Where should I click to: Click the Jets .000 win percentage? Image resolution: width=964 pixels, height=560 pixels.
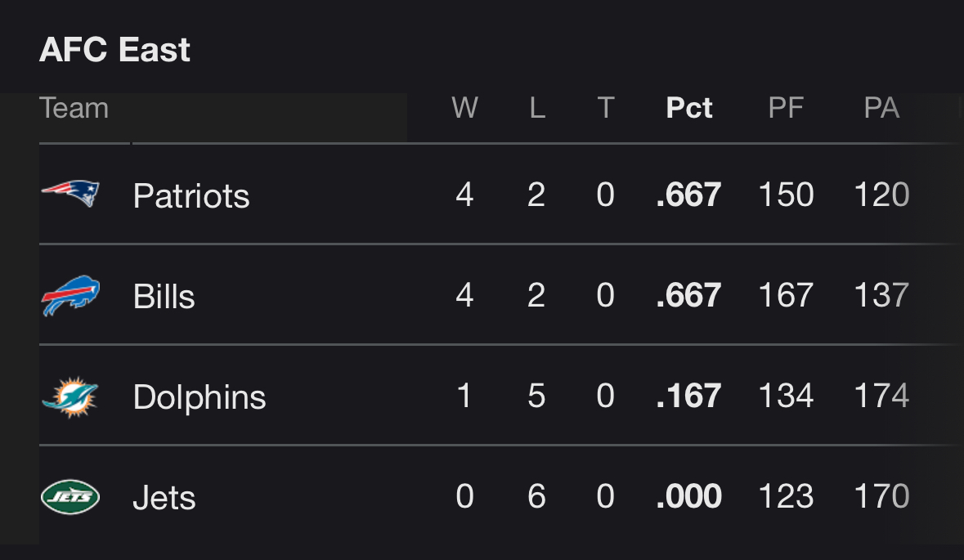coord(688,496)
